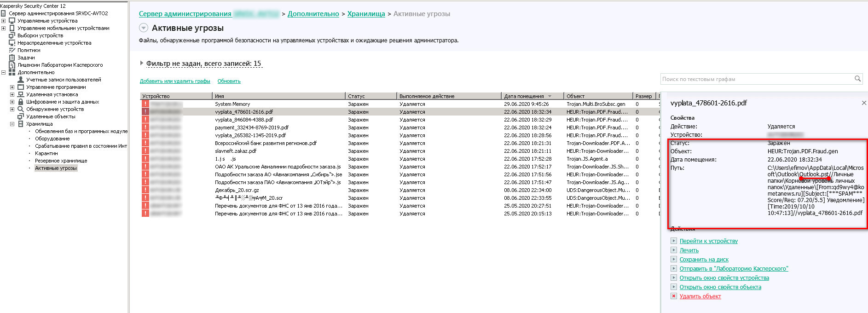Click Перейти к устройству link
868x313 pixels.
tap(709, 241)
